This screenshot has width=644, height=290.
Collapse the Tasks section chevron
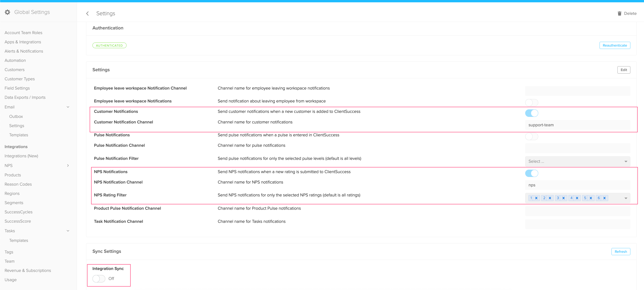click(68, 231)
